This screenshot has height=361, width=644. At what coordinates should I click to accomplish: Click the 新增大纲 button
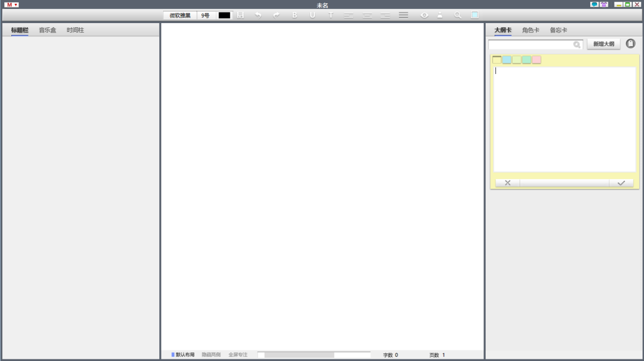[x=604, y=44]
